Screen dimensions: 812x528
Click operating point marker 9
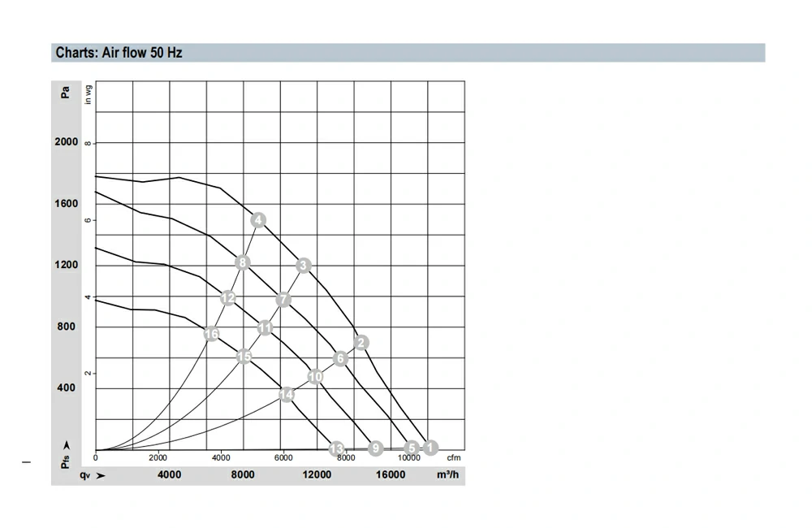[376, 448]
